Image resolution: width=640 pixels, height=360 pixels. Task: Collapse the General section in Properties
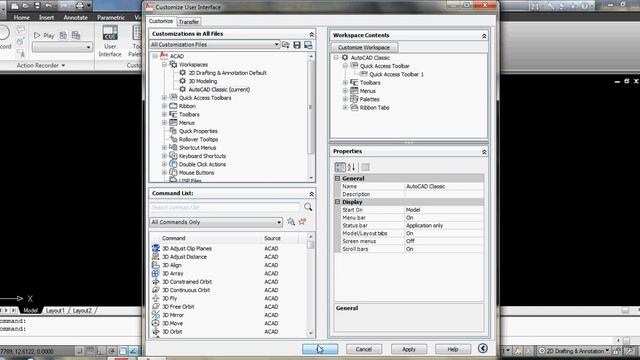[x=338, y=178]
